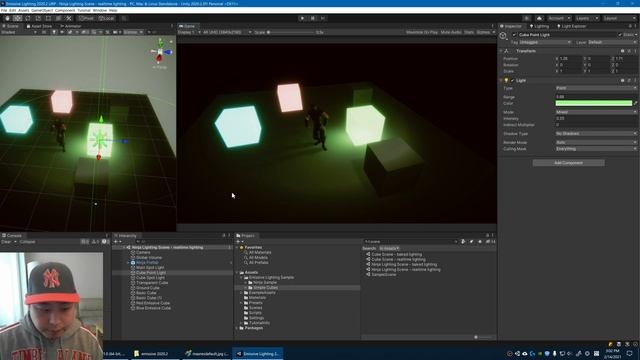
Task: Select the Rect transform tool
Action: [48, 18]
